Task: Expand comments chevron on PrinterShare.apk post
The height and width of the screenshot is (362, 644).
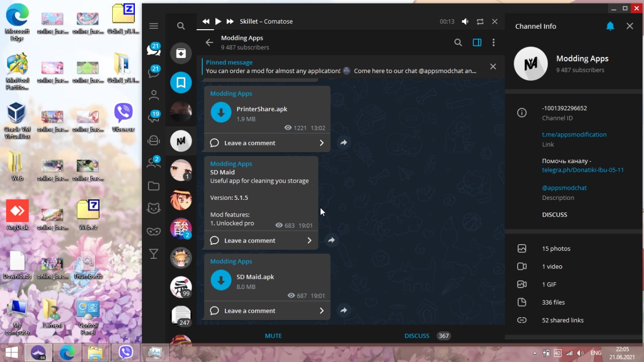Action: 321,143
